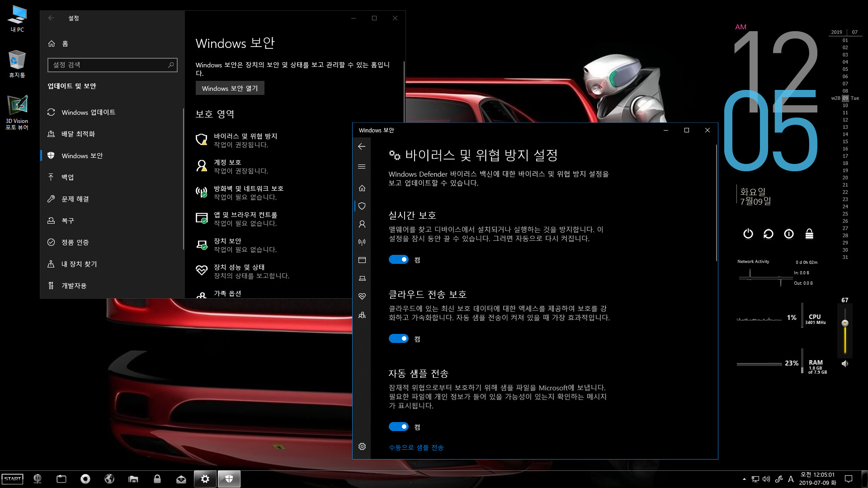Image resolution: width=868 pixels, height=488 pixels.
Task: Open account protection person icon in sidebar
Action: click(362, 224)
